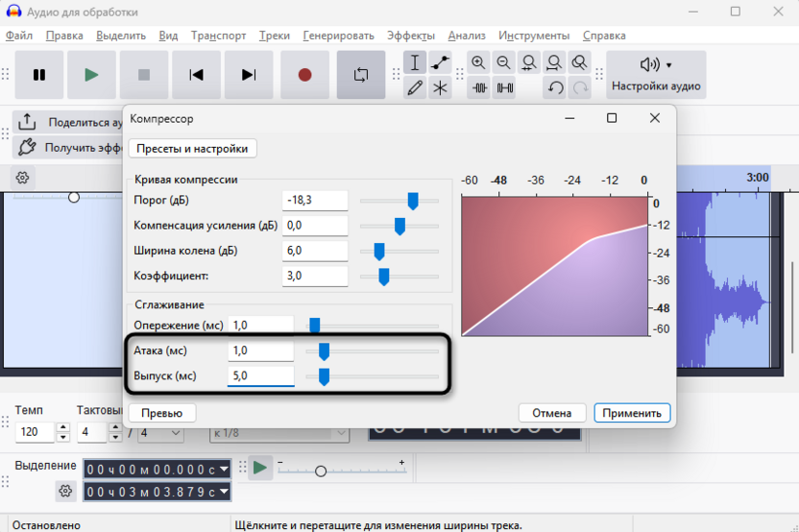Image resolution: width=799 pixels, height=532 pixels.
Task: Toggle the Loop playback button
Action: (x=360, y=75)
